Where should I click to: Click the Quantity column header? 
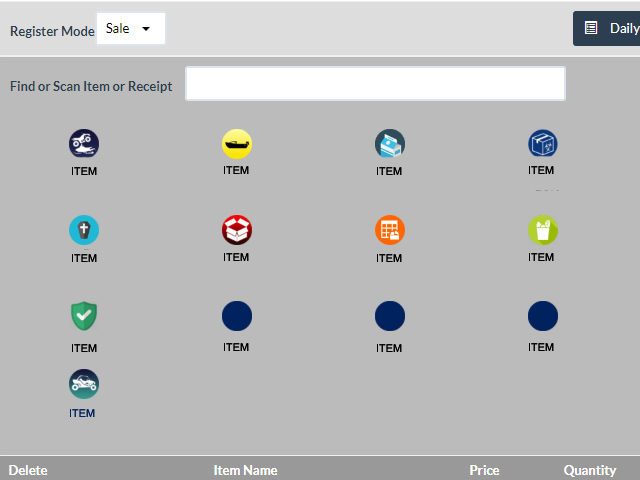pyautogui.click(x=590, y=471)
